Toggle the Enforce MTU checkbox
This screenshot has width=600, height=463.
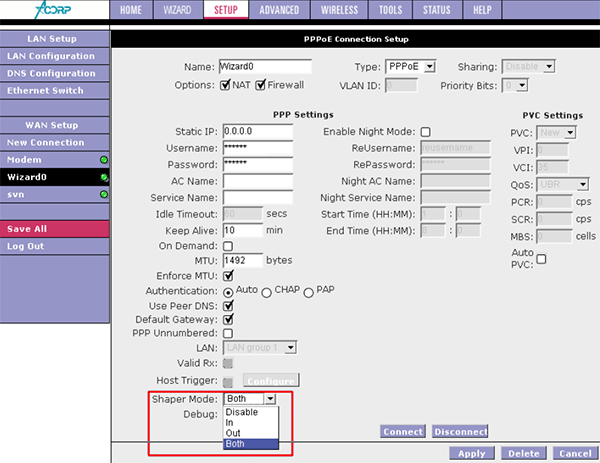coord(228,276)
